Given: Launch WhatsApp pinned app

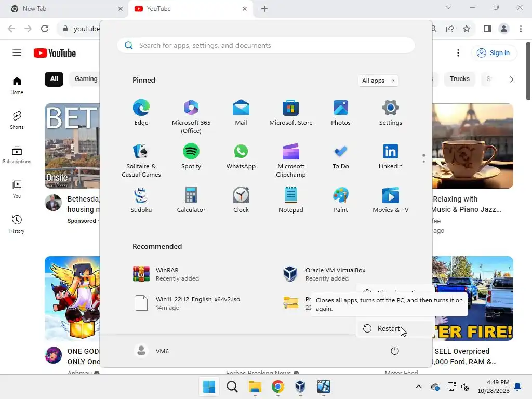Looking at the screenshot, I should (x=241, y=157).
